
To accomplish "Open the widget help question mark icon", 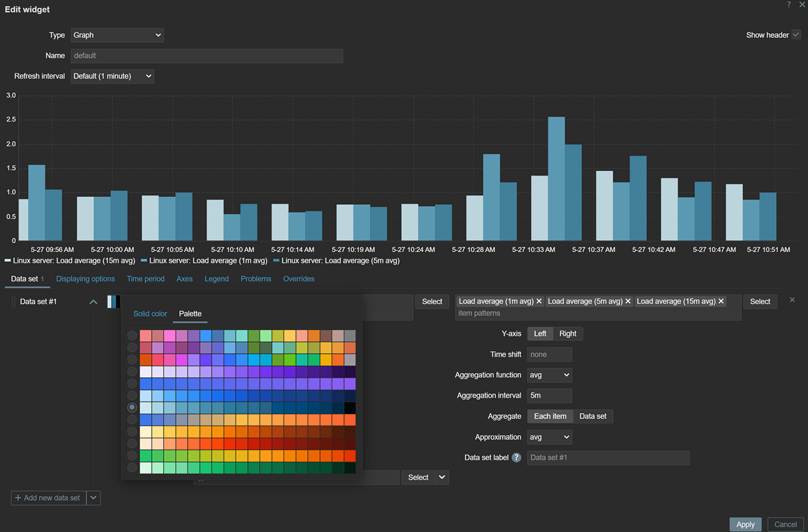I will [x=789, y=5].
